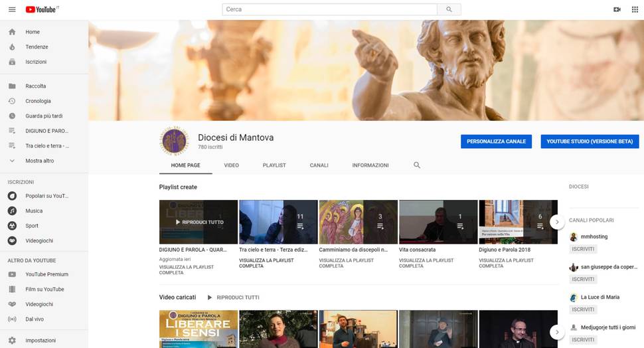View full Tra cielo e terra playlist link

click(x=266, y=263)
